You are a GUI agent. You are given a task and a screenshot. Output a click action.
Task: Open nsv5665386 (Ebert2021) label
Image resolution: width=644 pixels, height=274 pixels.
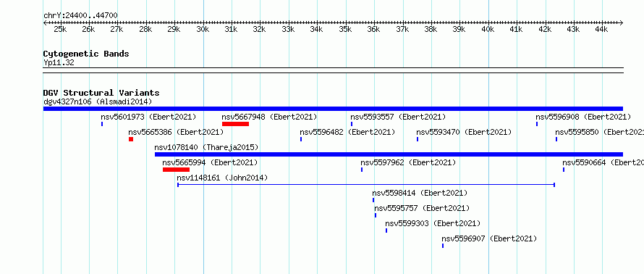[176, 132]
